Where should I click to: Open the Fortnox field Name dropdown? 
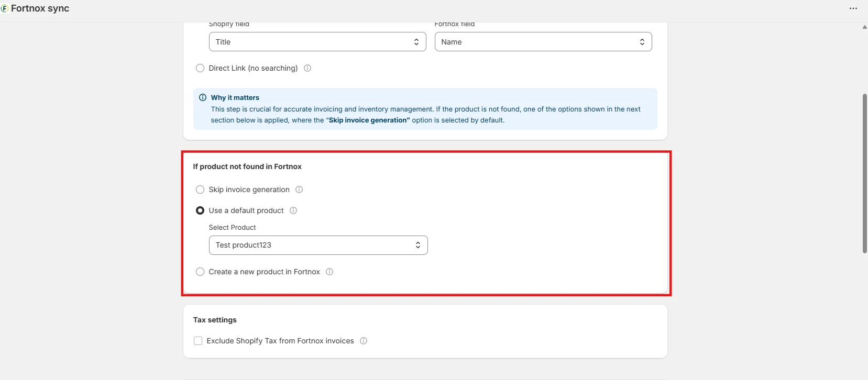(x=543, y=42)
